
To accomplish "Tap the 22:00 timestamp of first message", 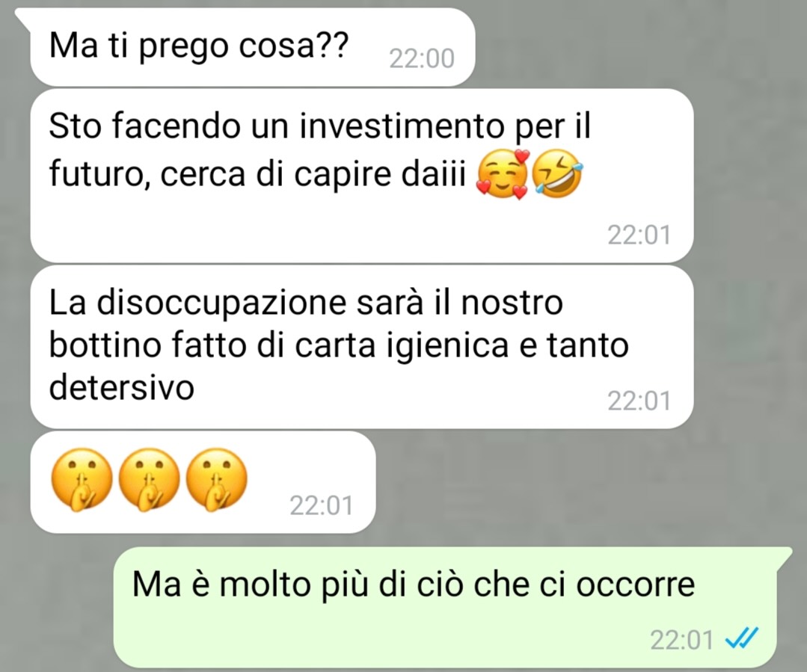I will tap(422, 58).
